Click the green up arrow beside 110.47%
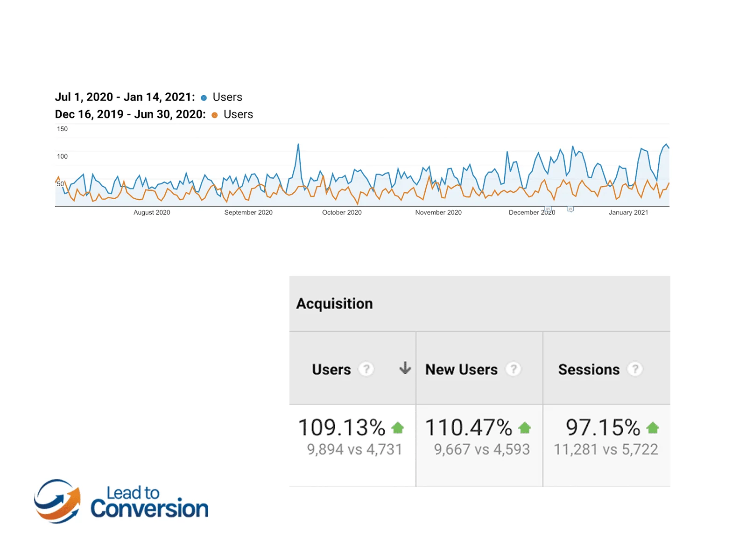Viewport: 739px width, 560px height. [x=524, y=427]
